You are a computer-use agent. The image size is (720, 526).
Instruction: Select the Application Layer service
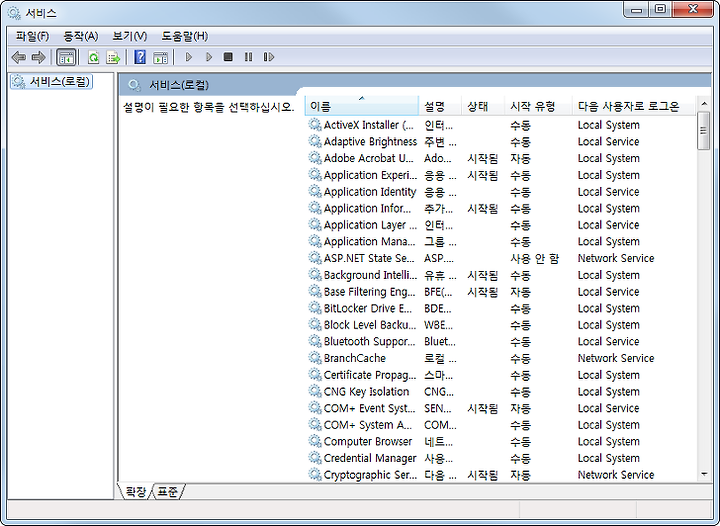click(501, 224)
